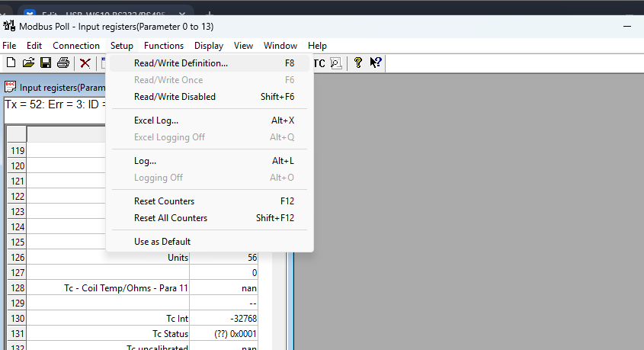Click the value cell showing 56

tap(224, 258)
